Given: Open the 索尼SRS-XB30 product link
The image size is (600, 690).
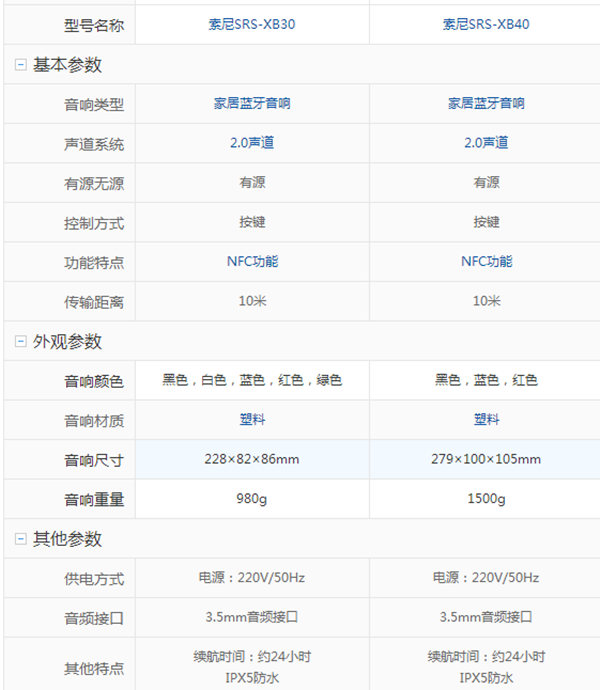Looking at the screenshot, I should click(x=252, y=24).
